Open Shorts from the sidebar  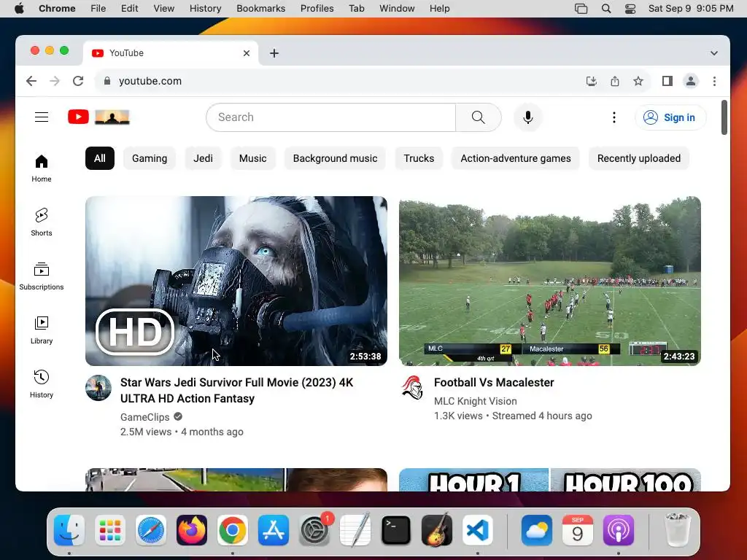(42, 222)
